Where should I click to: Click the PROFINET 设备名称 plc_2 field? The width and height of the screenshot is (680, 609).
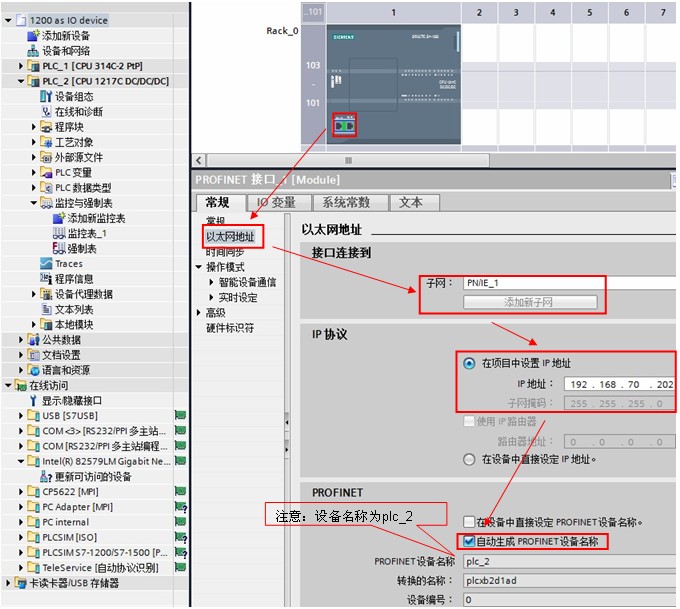point(569,561)
